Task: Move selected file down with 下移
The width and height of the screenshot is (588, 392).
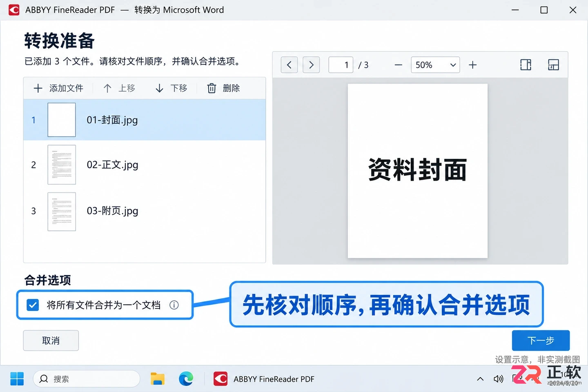Action: (x=171, y=88)
